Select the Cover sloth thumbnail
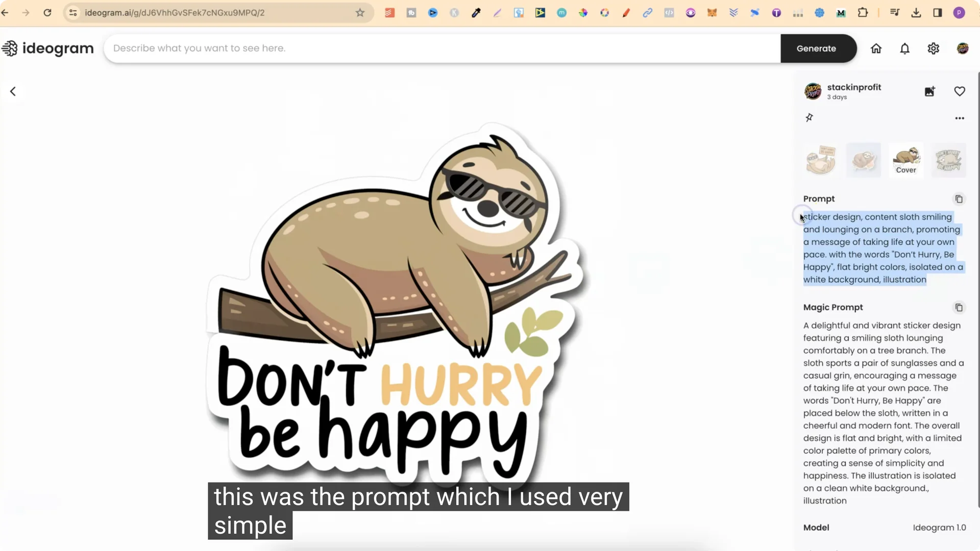Viewport: 980px width, 551px height. (906, 160)
